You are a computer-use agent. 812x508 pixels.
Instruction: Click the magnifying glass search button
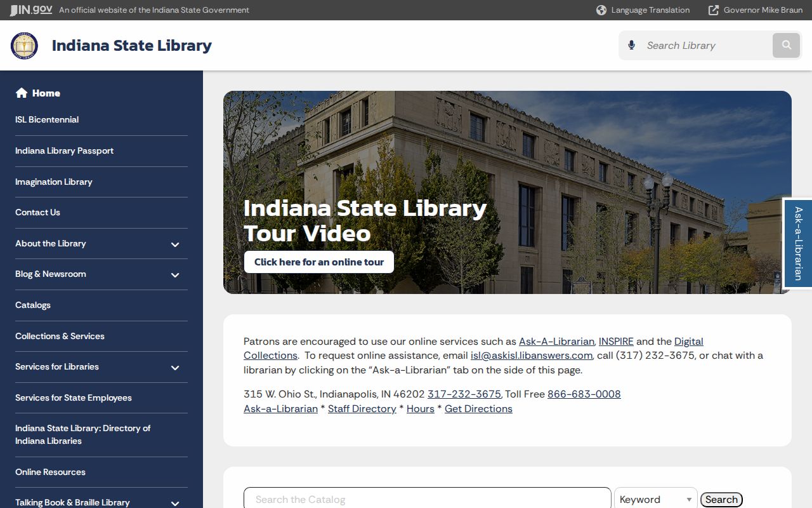[x=787, y=45]
